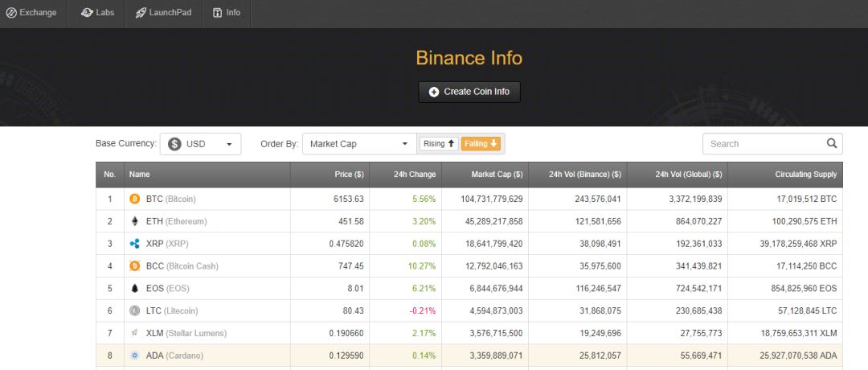Click Bitcoin price 6153.63
Screen dimensions: 868x370
pyautogui.click(x=348, y=199)
